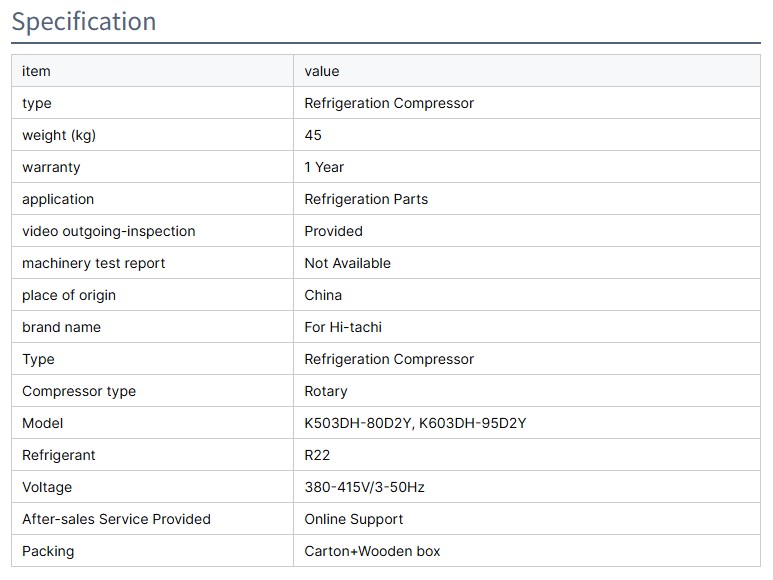Screen dimensions: 773x580
Task: Click the '1 Year' warranty value
Action: click(x=324, y=167)
